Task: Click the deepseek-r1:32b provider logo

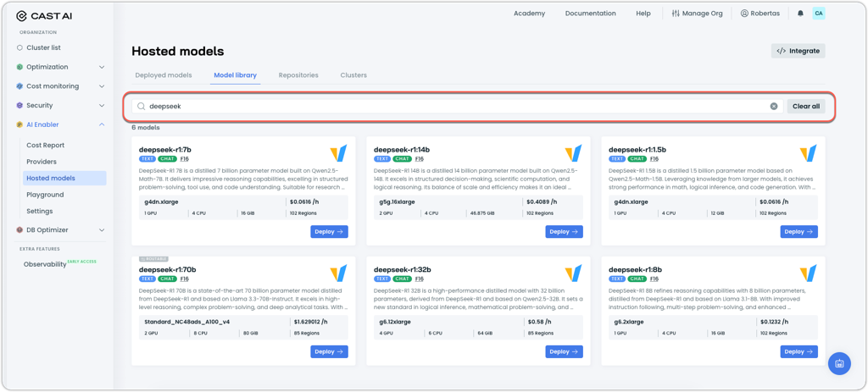Action: (x=573, y=273)
